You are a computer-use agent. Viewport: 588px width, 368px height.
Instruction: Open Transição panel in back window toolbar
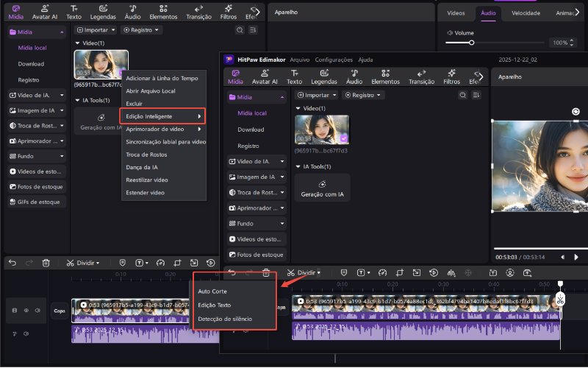(x=198, y=13)
